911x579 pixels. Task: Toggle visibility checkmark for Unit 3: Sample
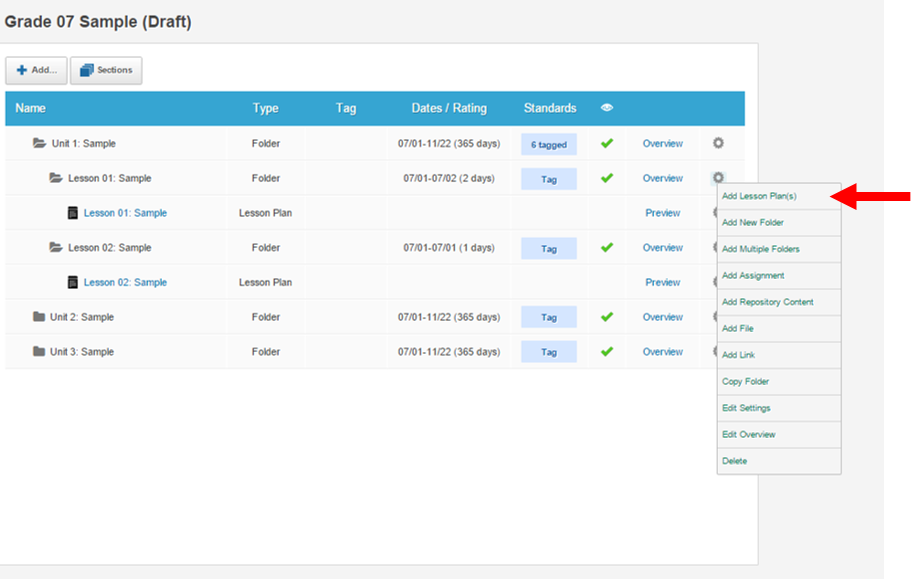(606, 352)
